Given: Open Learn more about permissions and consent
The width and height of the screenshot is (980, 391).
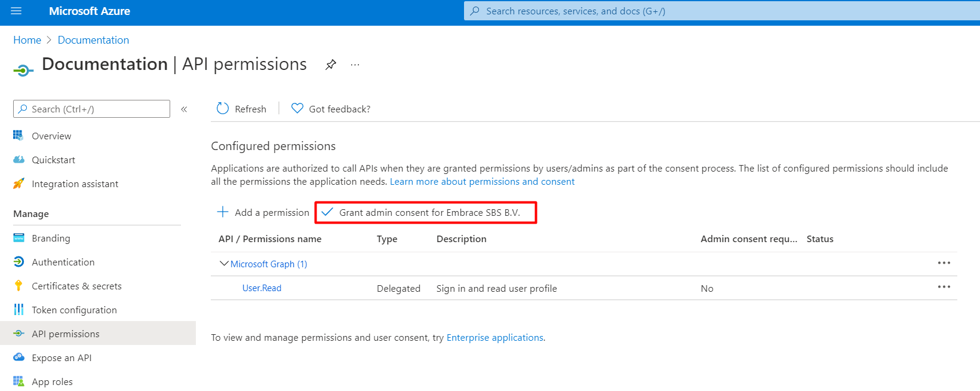Looking at the screenshot, I should tap(482, 181).
